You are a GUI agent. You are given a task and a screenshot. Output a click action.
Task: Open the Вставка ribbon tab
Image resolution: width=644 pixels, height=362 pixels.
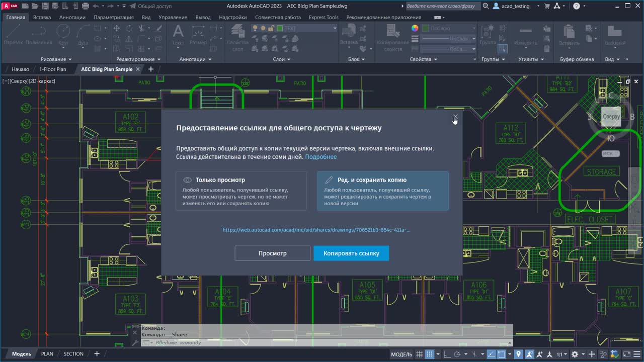coord(42,17)
